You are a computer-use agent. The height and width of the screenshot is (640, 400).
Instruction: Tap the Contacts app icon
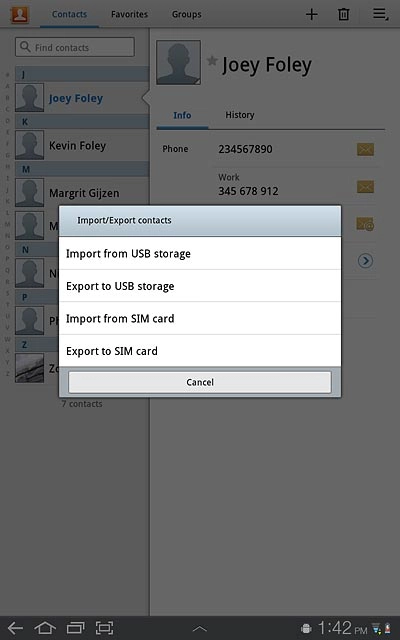click(x=20, y=14)
